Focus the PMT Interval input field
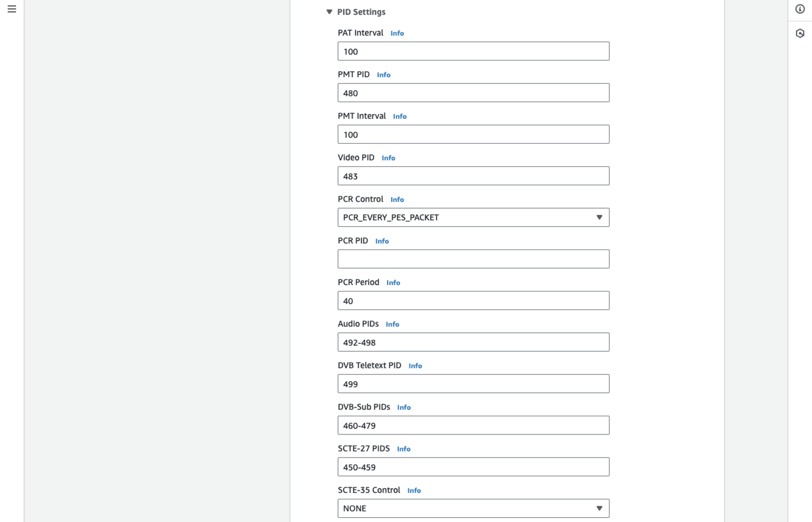 tap(473, 134)
